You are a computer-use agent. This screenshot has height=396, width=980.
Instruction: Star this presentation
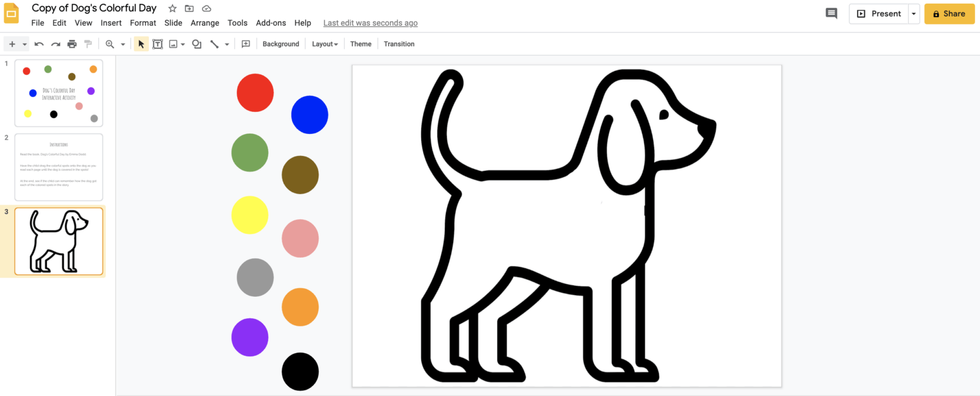pyautogui.click(x=173, y=9)
